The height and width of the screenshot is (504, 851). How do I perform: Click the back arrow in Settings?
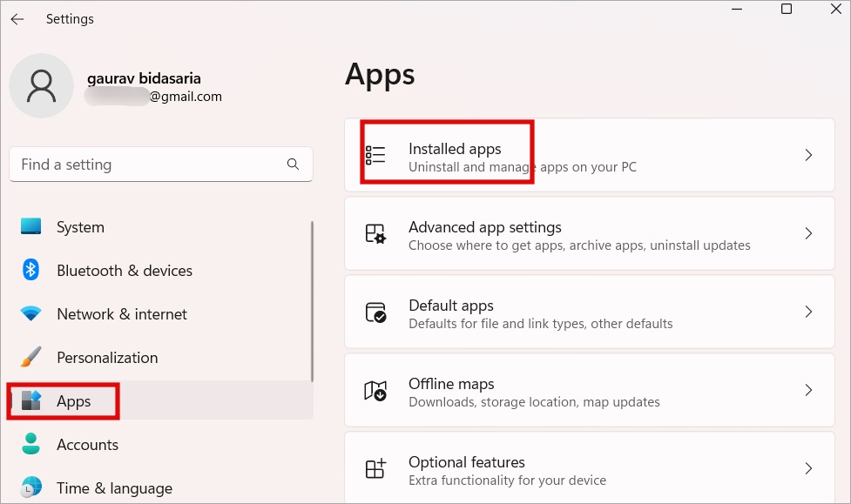[17, 19]
